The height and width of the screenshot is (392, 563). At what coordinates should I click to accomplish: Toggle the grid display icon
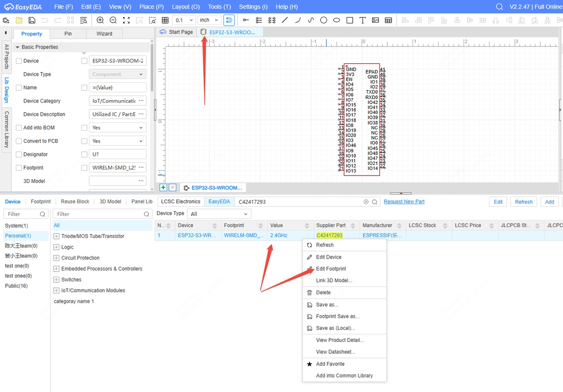[165, 20]
